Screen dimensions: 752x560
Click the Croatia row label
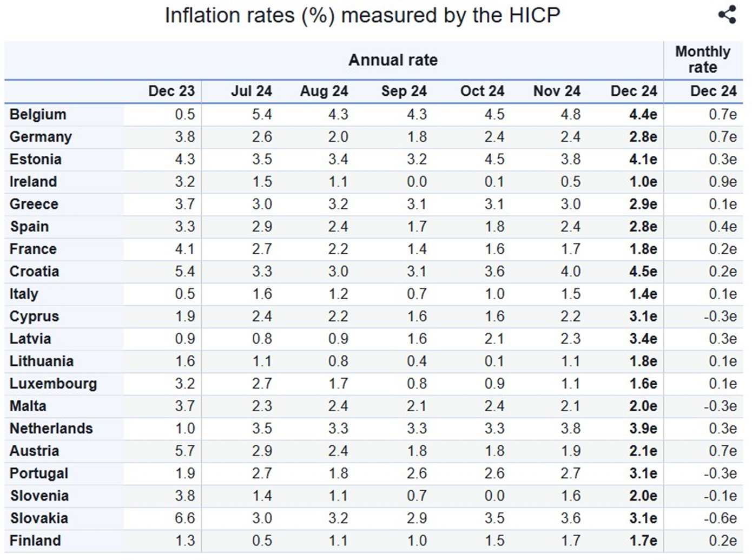pyautogui.click(x=34, y=272)
